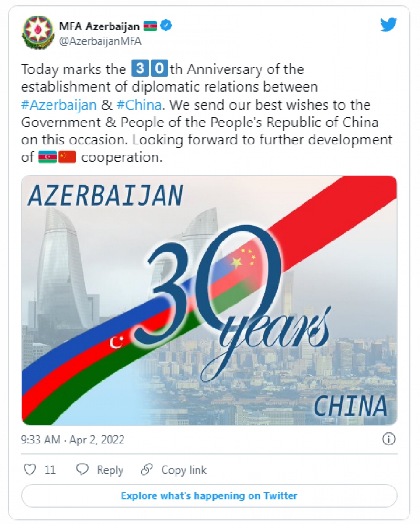Click the heart like icon
Viewport: 420px width, 524px height.
click(x=29, y=469)
